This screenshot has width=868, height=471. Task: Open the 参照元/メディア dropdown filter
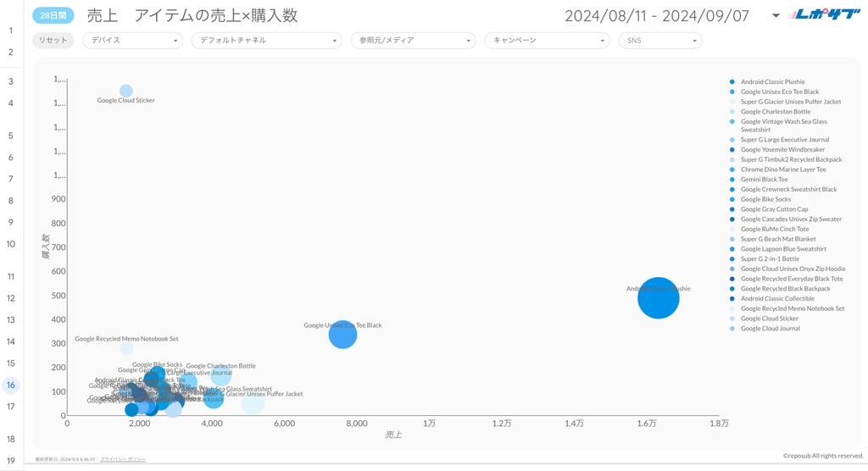(413, 41)
